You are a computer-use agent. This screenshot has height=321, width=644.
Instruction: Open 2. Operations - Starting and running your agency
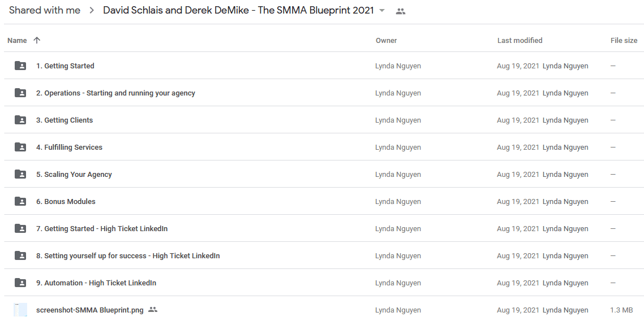(115, 93)
